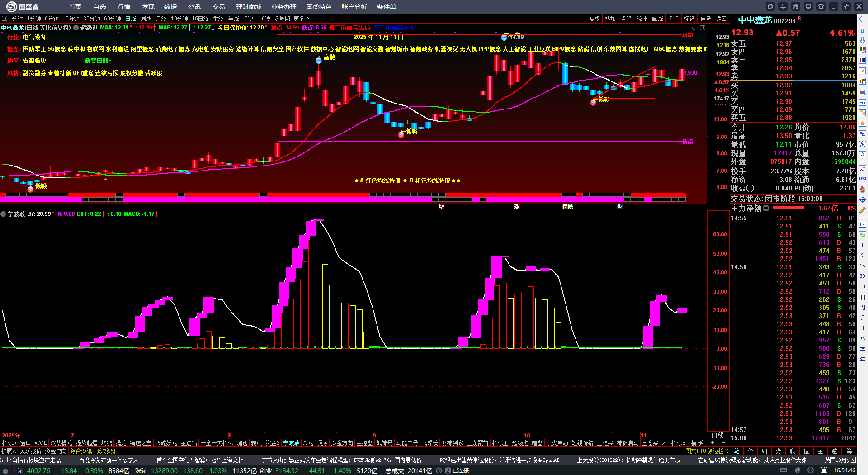The width and height of the screenshot is (868, 475).
Task: Click the news headline about 百度 digital human
Action: 108,460
